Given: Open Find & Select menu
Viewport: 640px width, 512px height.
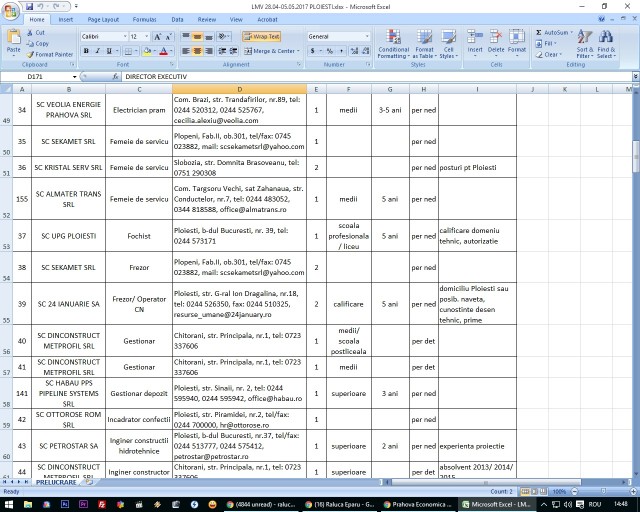Looking at the screenshot, I should click(606, 44).
